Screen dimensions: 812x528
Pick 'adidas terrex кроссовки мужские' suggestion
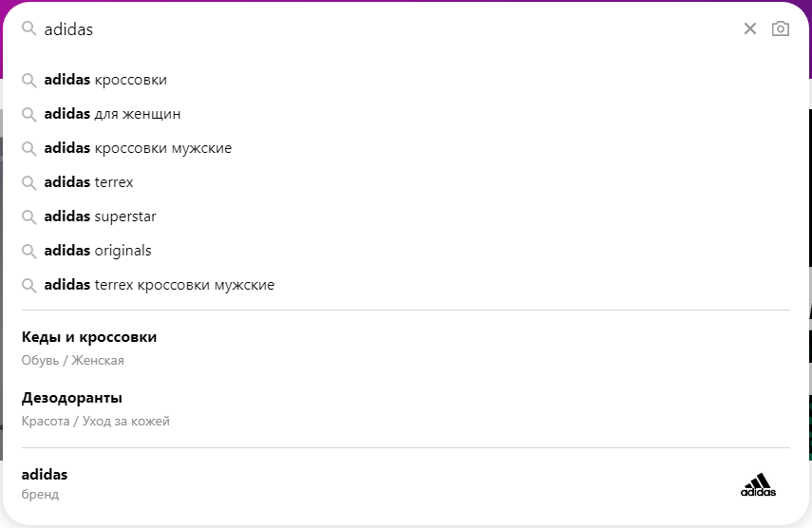(160, 285)
